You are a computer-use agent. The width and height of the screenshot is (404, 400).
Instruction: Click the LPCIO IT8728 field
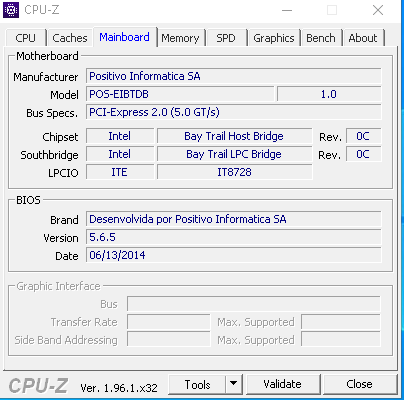pyautogui.click(x=235, y=172)
